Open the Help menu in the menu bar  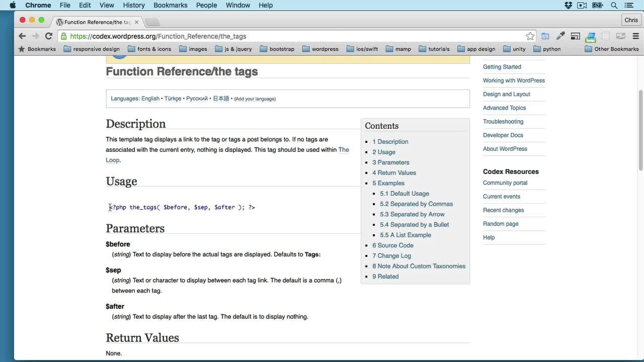coord(266,5)
